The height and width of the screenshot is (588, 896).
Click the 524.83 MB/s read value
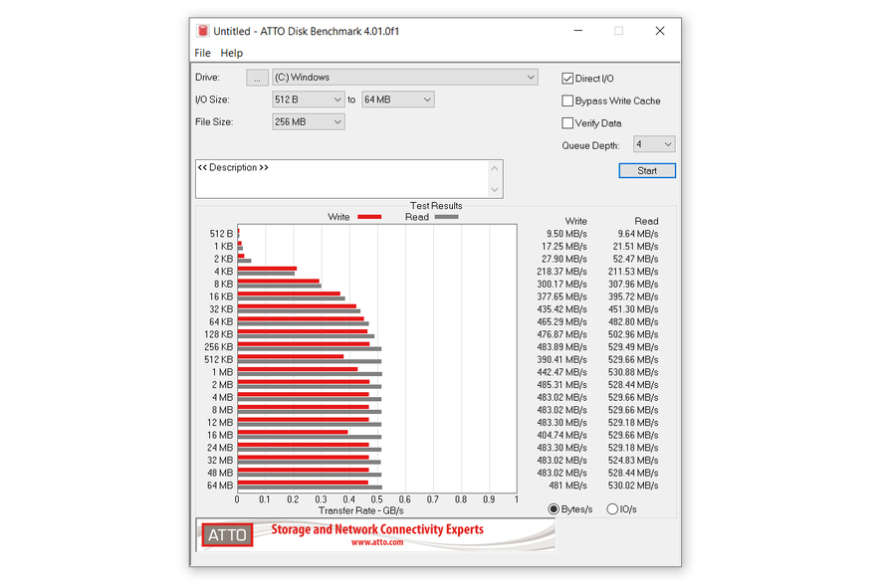tap(633, 460)
